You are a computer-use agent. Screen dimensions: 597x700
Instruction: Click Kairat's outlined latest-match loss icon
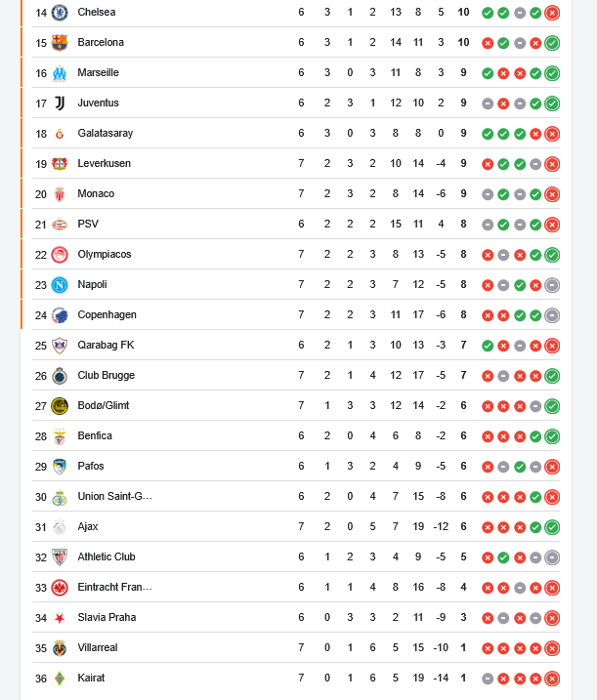552,678
